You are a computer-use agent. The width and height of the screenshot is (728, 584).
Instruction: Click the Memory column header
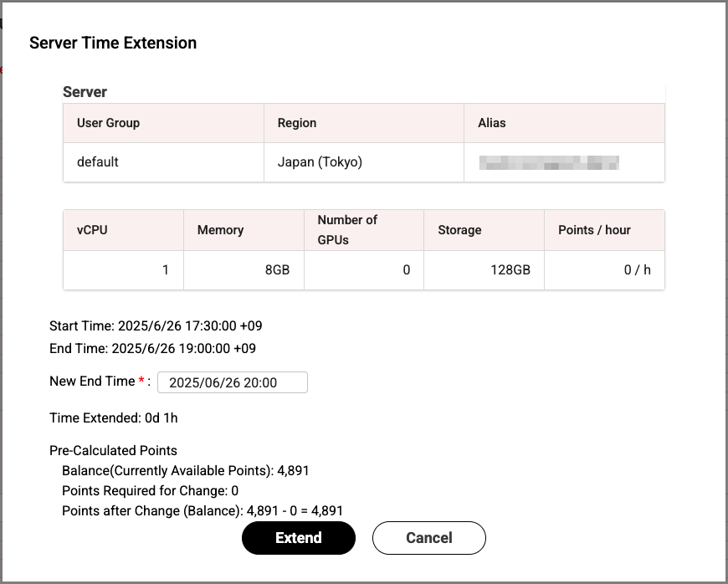click(220, 229)
